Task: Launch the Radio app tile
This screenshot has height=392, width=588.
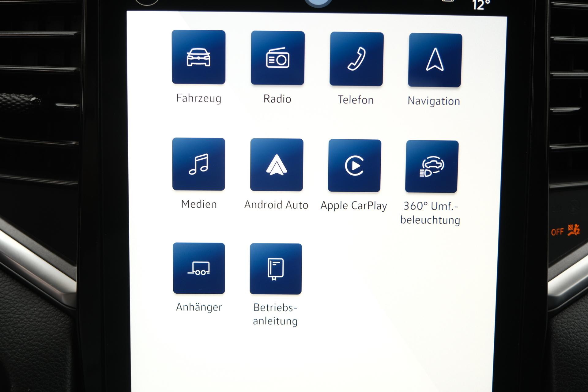Action: pos(277,58)
